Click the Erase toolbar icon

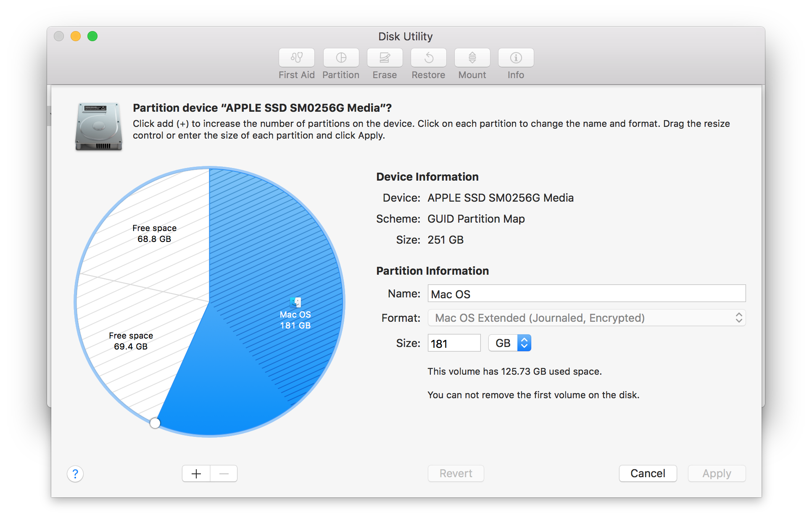385,58
